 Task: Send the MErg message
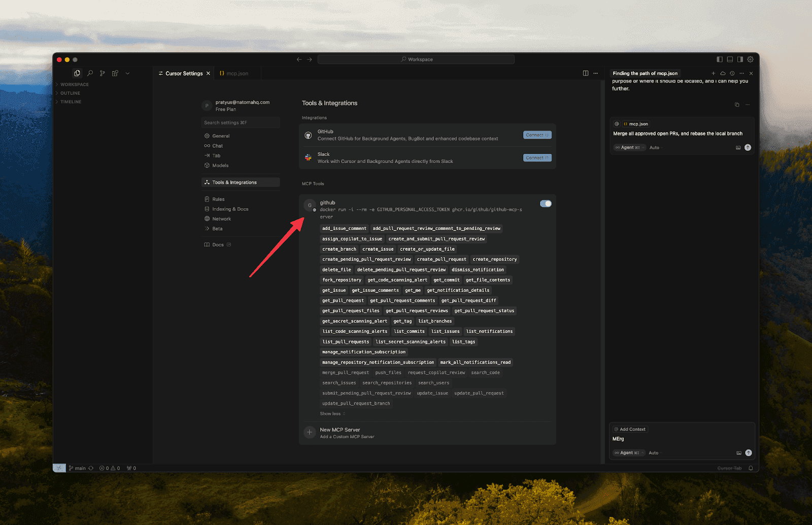tap(749, 453)
